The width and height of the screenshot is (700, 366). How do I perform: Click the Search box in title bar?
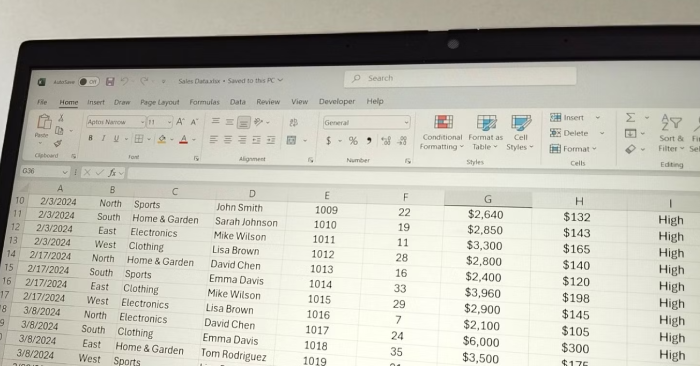pyautogui.click(x=460, y=78)
